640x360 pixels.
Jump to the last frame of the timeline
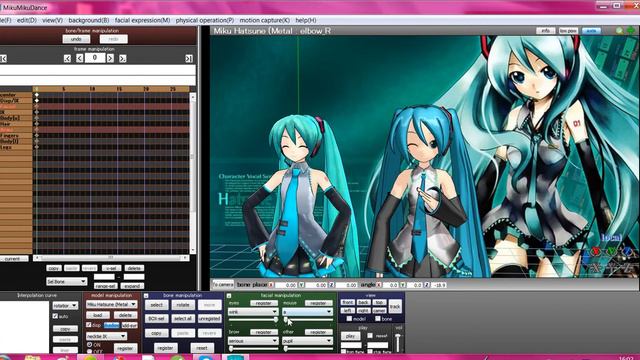pos(189,59)
